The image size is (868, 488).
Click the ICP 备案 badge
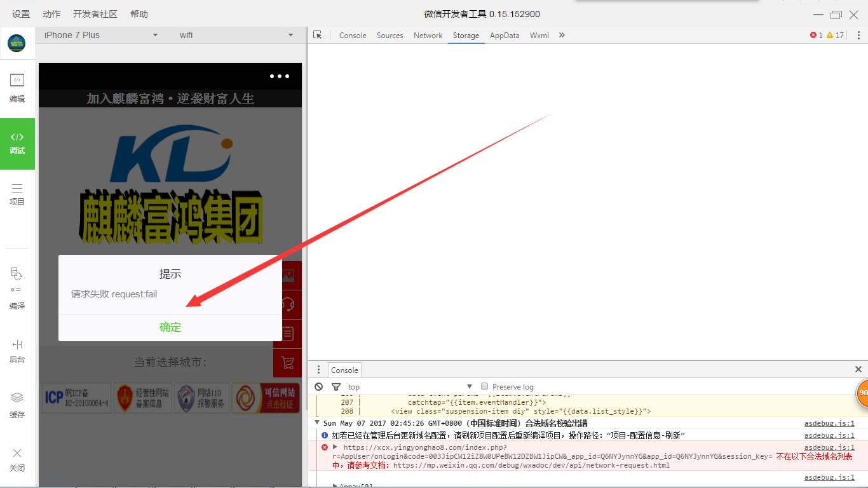tap(77, 398)
